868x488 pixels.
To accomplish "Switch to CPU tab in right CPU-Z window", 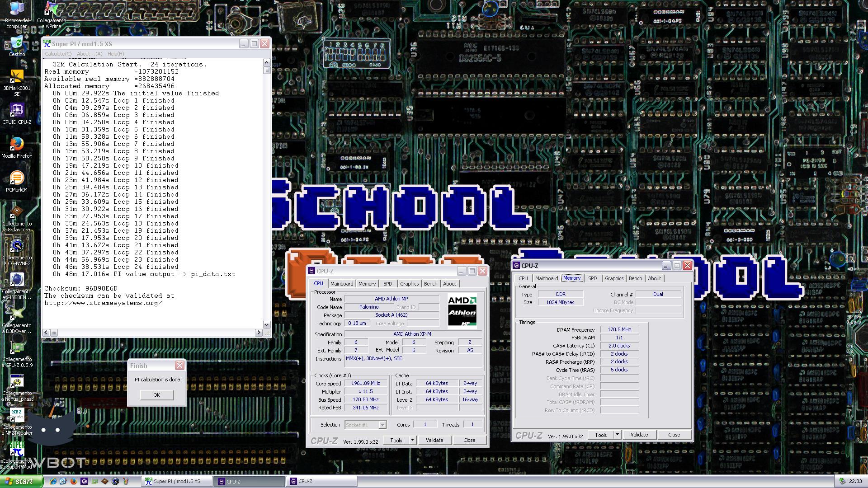I will [x=524, y=278].
